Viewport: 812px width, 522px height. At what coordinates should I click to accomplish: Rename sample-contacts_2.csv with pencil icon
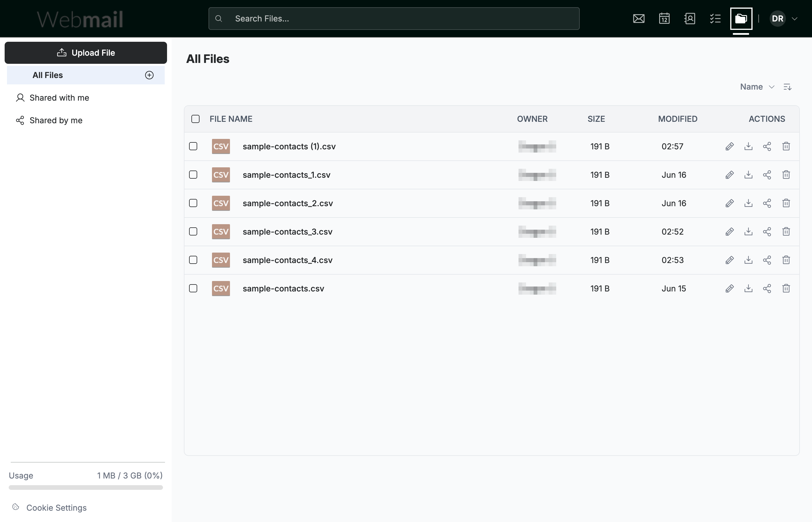pos(730,203)
